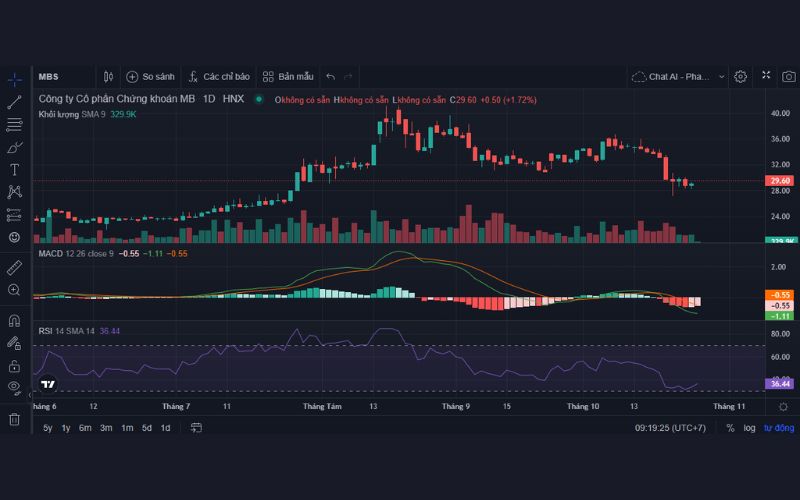Select the trend line drawing tool
Screen dimensions: 800x500
coord(14,102)
